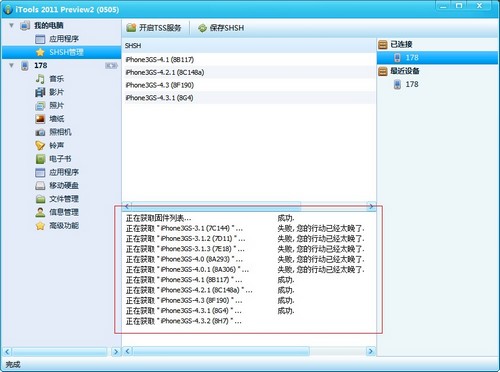This screenshot has height=372, width=500.
Task: Click the 最近设备 heading
Action: click(x=405, y=71)
